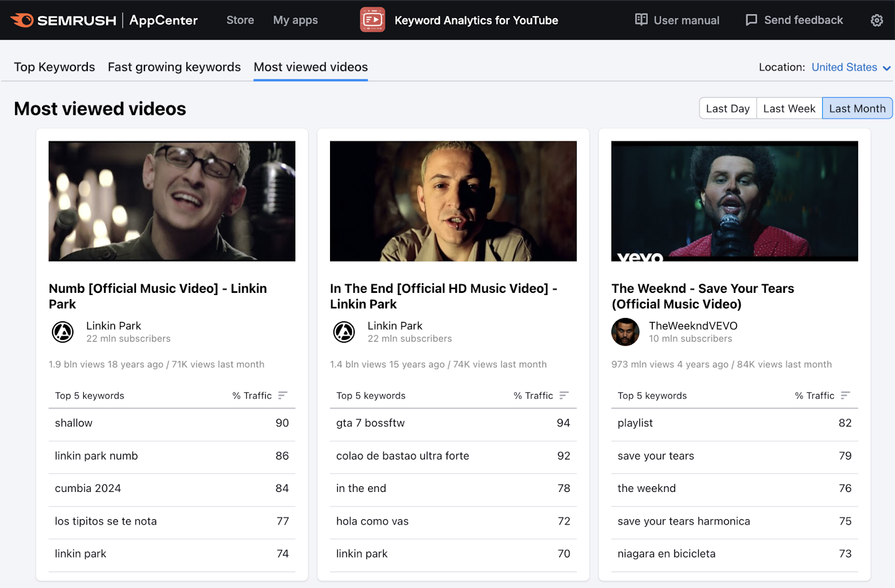
Task: Switch to the Top Keywords tab
Action: pos(54,67)
